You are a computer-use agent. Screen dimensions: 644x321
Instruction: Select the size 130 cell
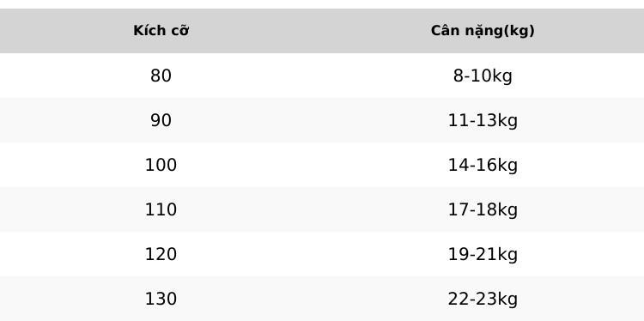click(x=161, y=299)
